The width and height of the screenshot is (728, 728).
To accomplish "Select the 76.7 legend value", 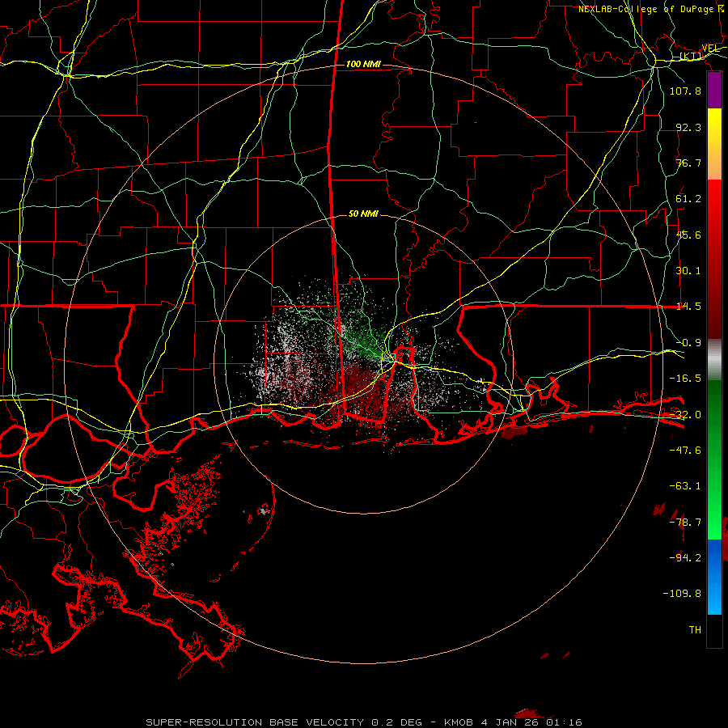I will pos(688,163).
